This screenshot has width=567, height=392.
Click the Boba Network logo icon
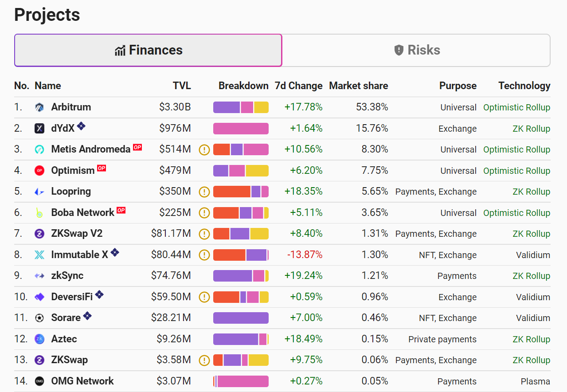pyautogui.click(x=39, y=213)
